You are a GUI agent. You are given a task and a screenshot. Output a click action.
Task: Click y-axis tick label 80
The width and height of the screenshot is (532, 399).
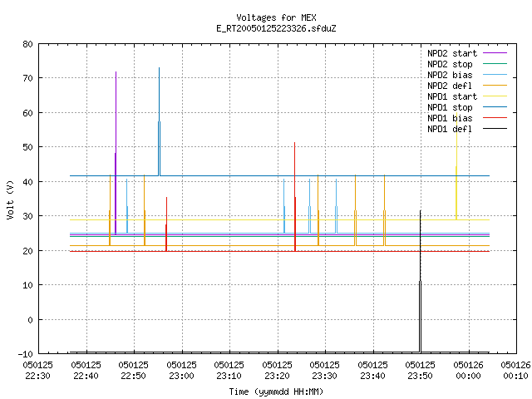27,44
